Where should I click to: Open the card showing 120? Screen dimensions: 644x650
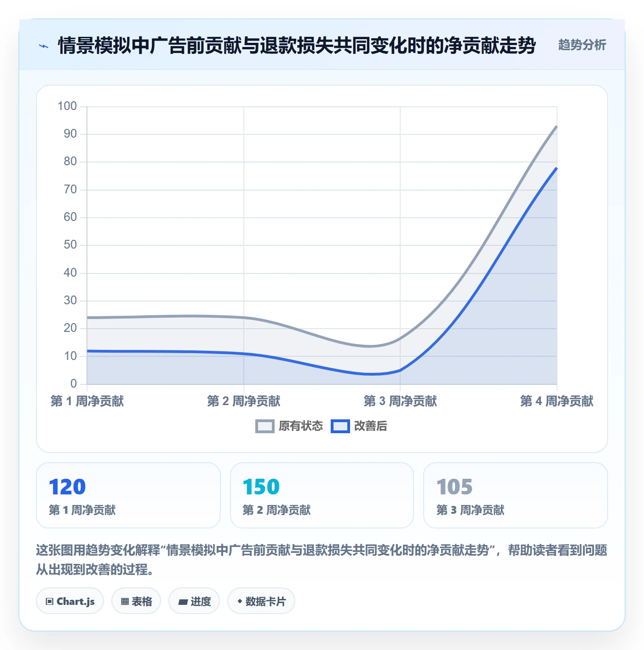(128, 495)
